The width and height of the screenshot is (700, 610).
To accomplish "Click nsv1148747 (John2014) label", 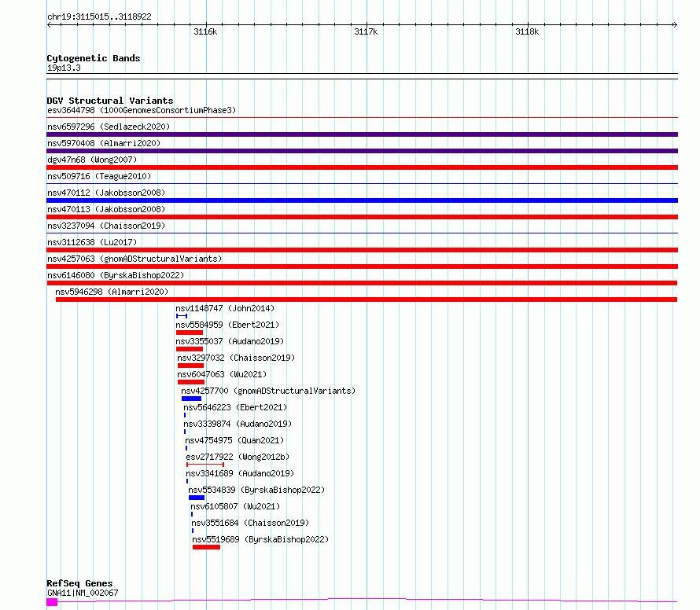I will click(225, 308).
